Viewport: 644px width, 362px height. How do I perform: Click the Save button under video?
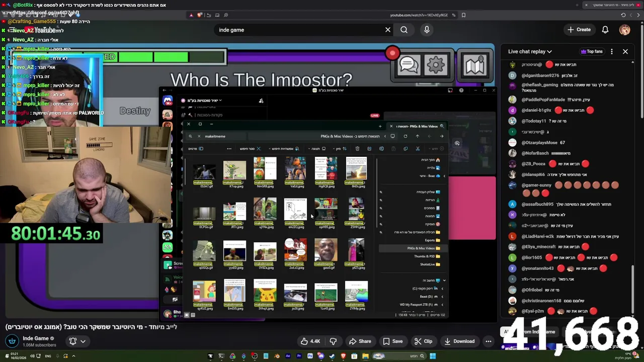tap(392, 341)
